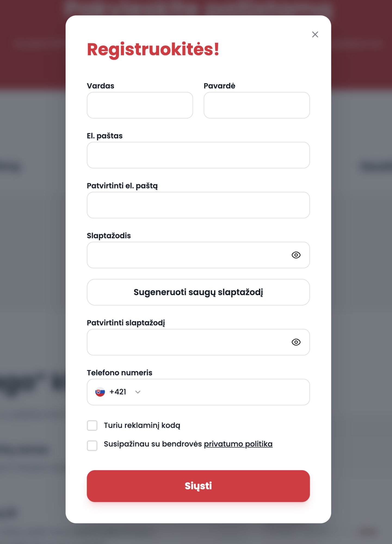Click the Slovakia flag icon

click(100, 392)
